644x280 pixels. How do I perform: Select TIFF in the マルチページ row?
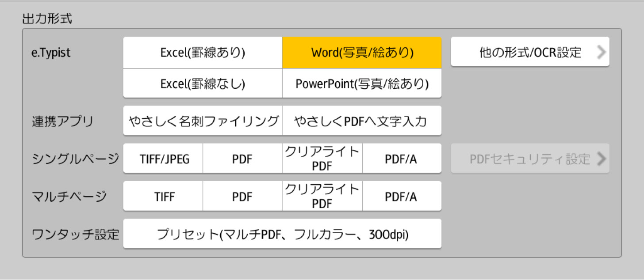coord(163,197)
